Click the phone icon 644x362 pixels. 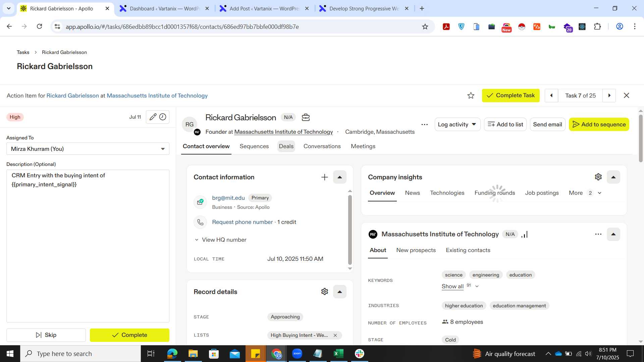[200, 222]
